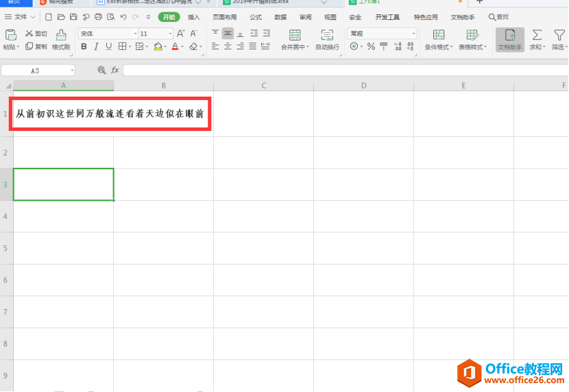The width and height of the screenshot is (569, 392).
Task: Click the 合并居中 merge cells icon
Action: point(295,35)
